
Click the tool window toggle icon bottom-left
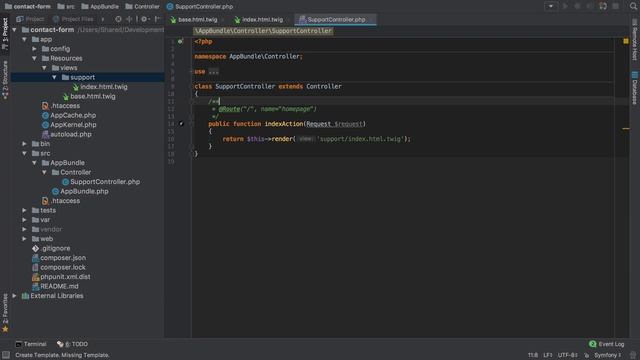tap(6, 355)
